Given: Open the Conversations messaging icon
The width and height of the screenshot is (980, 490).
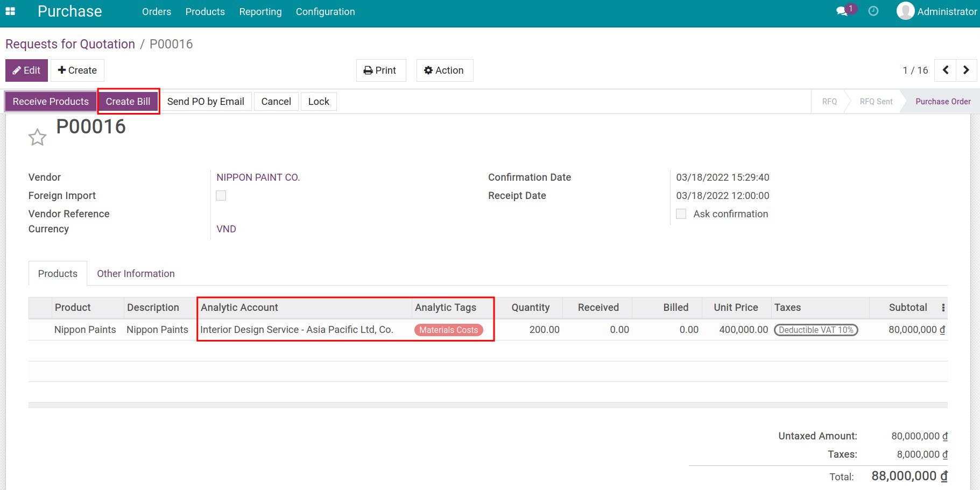Looking at the screenshot, I should coord(841,11).
